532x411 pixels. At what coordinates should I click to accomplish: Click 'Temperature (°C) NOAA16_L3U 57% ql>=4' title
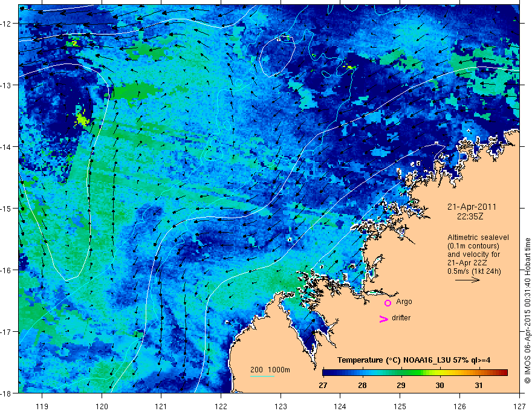pos(414,360)
